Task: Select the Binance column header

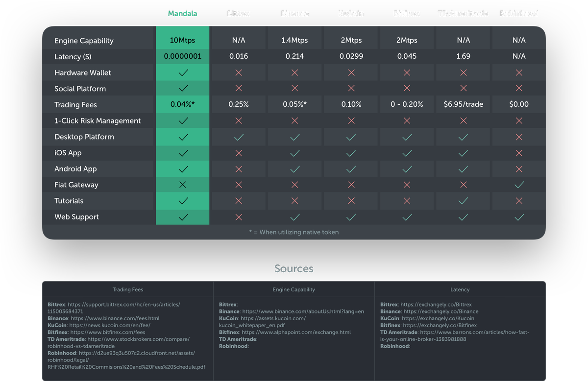Action: click(295, 13)
